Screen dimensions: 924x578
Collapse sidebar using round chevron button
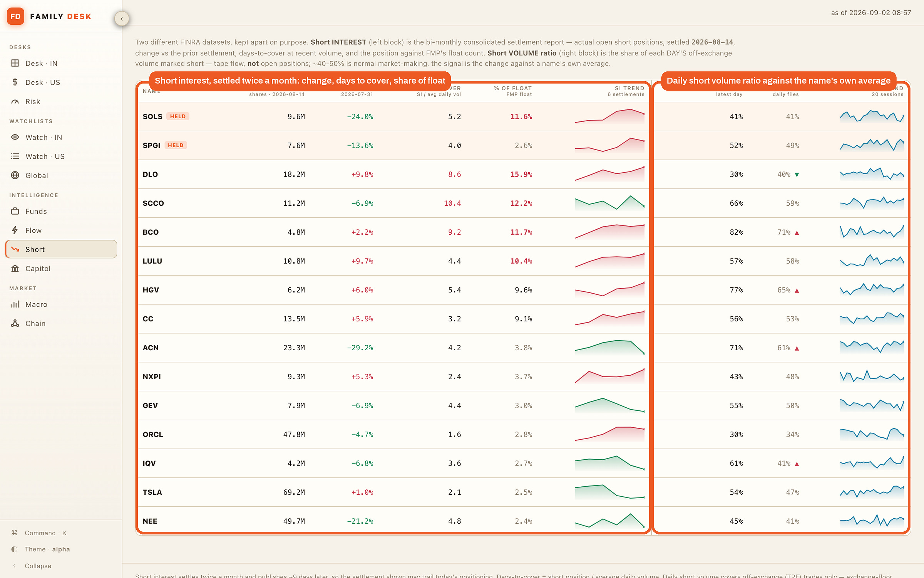click(x=122, y=18)
